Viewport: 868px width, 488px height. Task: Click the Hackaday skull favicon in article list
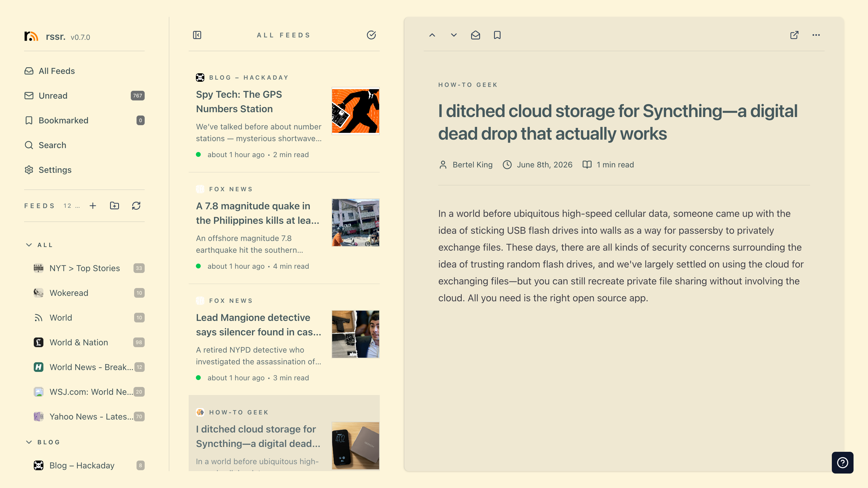tap(200, 78)
